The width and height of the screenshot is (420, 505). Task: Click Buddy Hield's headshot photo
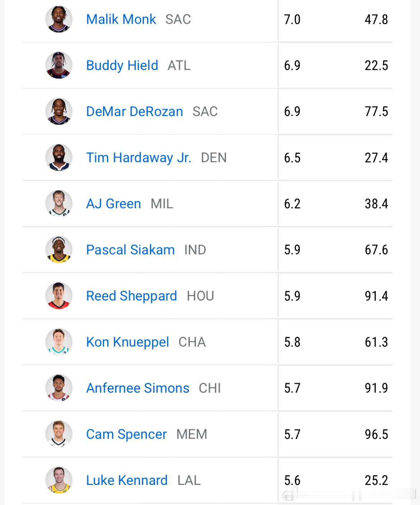[x=59, y=65]
